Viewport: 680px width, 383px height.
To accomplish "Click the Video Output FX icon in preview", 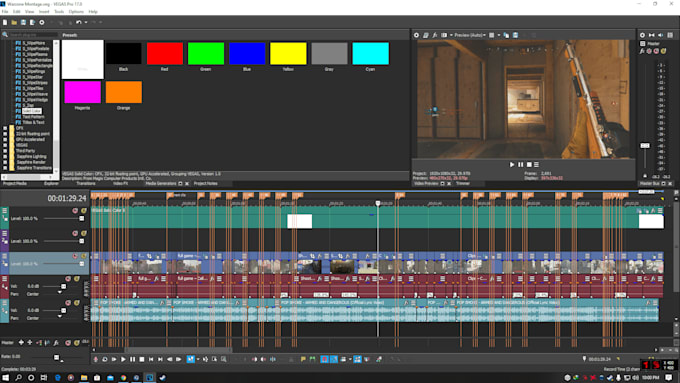I will (435, 35).
